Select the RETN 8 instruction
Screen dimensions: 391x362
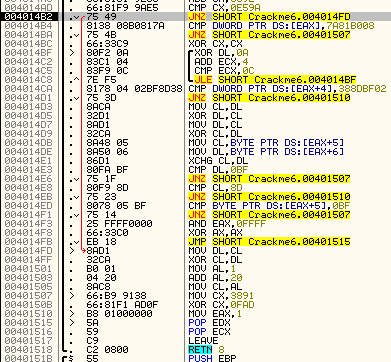click(206, 350)
